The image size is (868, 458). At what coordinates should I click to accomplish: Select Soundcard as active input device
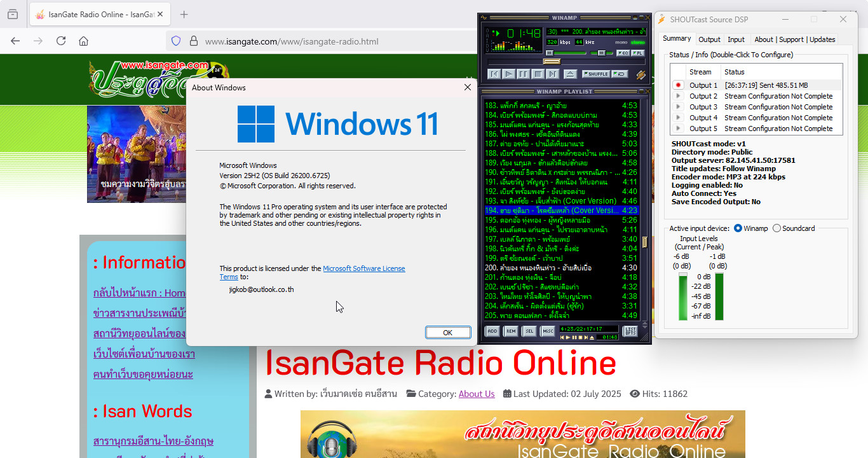coord(776,228)
